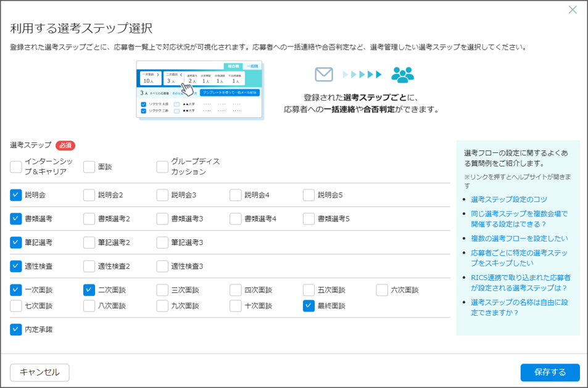
Task: Tick the 書類選考4 checkbox
Action: (236, 218)
